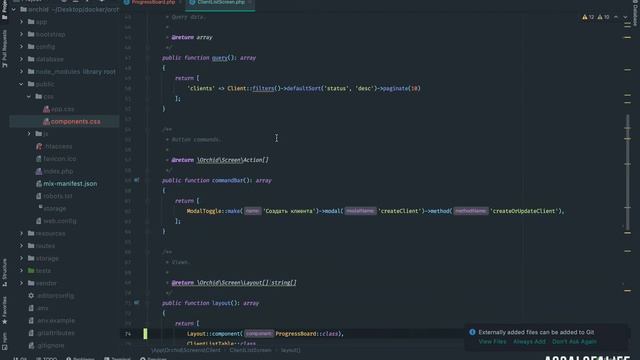This screenshot has height=360, width=640.
Task: Select components.css file
Action: coord(75,122)
